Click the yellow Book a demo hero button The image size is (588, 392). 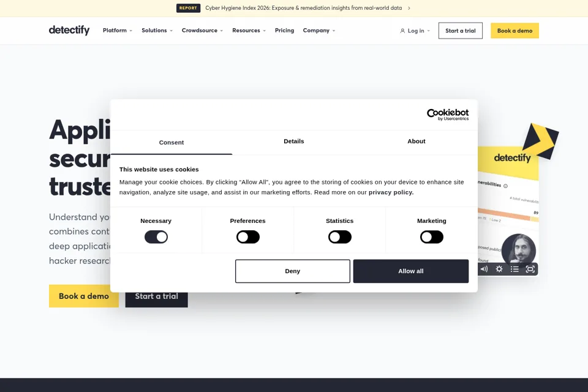click(x=84, y=296)
